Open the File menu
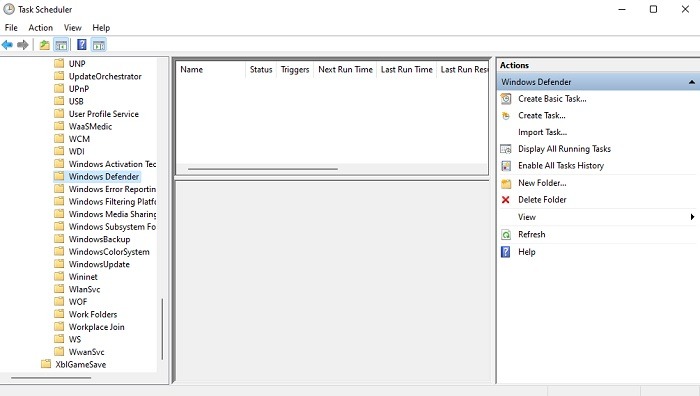 (11, 28)
